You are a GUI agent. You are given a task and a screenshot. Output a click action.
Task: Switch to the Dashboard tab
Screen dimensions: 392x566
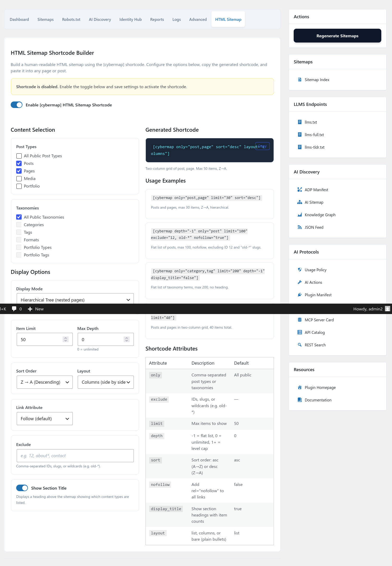point(19,20)
